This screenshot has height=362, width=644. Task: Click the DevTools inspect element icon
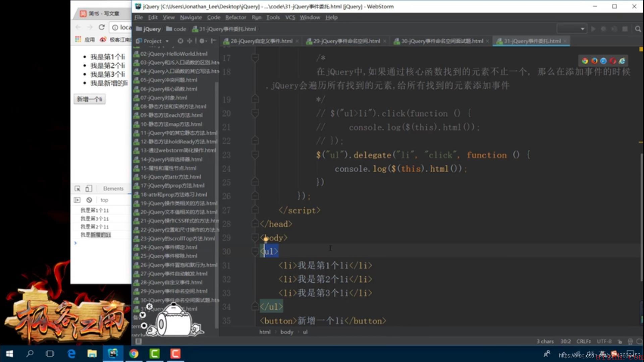(77, 189)
